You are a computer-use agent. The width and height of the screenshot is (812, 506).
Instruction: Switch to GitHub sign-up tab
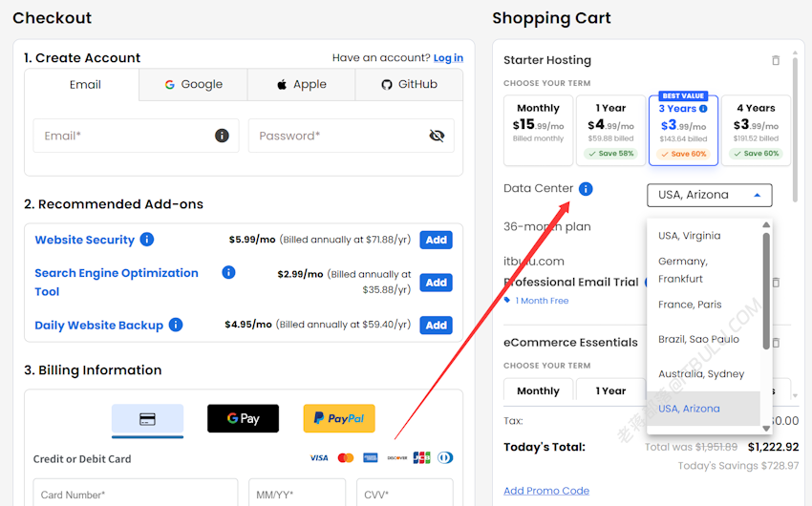[409, 84]
